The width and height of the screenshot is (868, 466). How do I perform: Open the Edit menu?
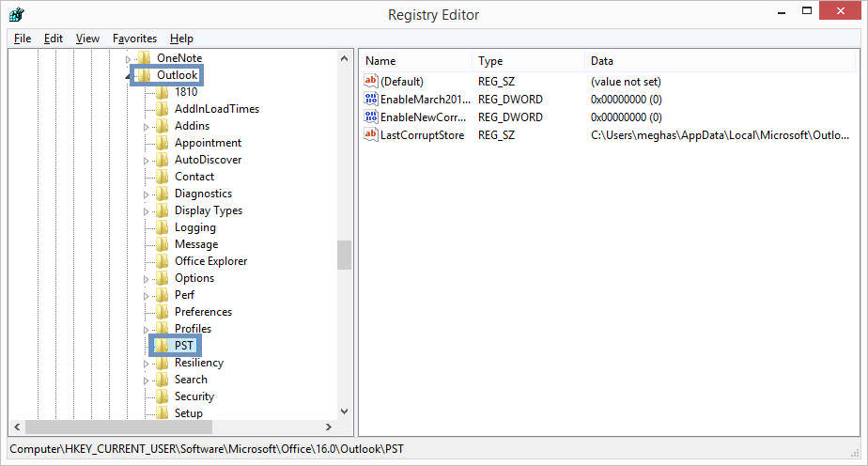(x=54, y=39)
